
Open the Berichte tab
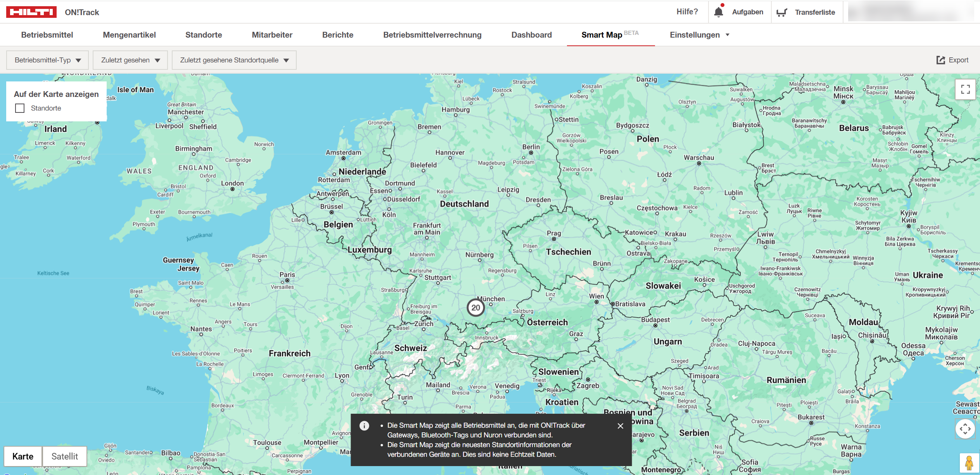point(337,35)
